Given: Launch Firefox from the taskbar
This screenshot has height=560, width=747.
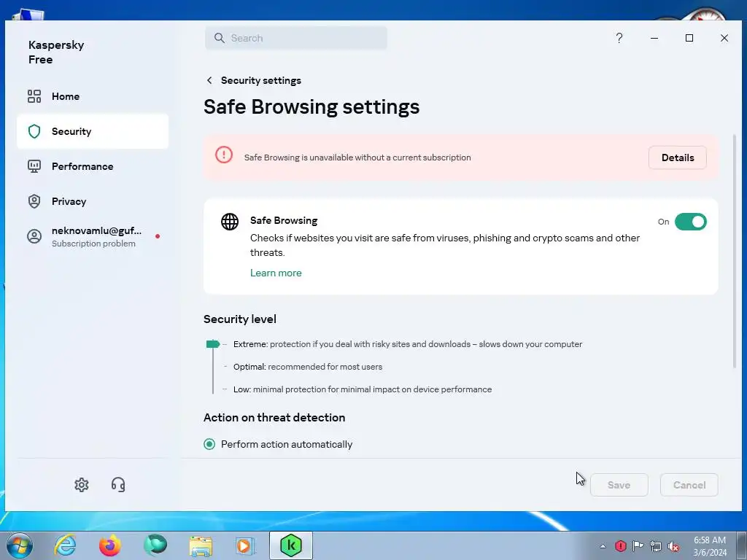Looking at the screenshot, I should 110,545.
